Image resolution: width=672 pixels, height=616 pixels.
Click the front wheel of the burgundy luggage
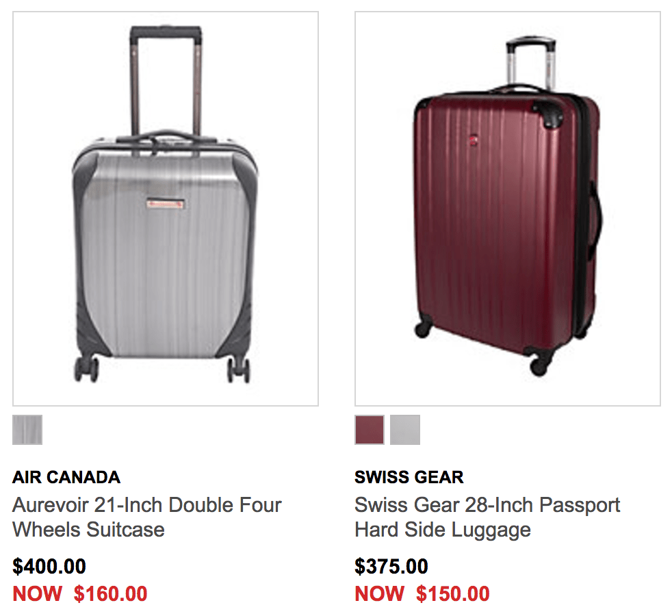tap(539, 365)
